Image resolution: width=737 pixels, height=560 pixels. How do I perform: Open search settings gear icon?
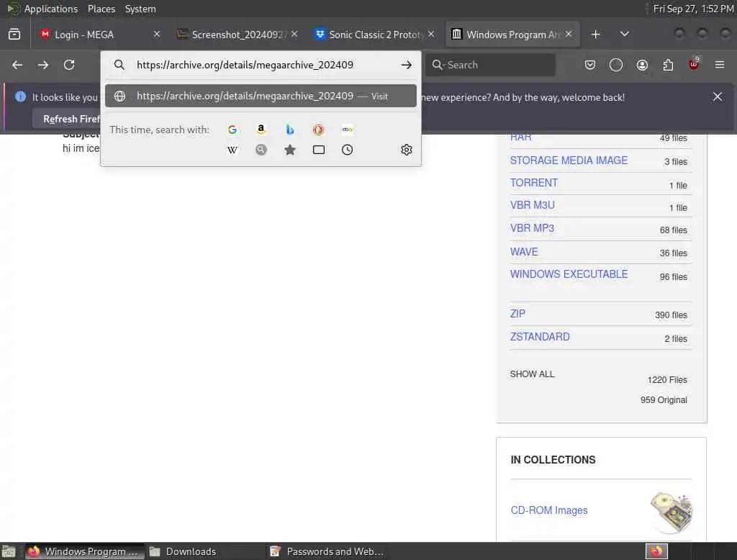[x=407, y=150]
